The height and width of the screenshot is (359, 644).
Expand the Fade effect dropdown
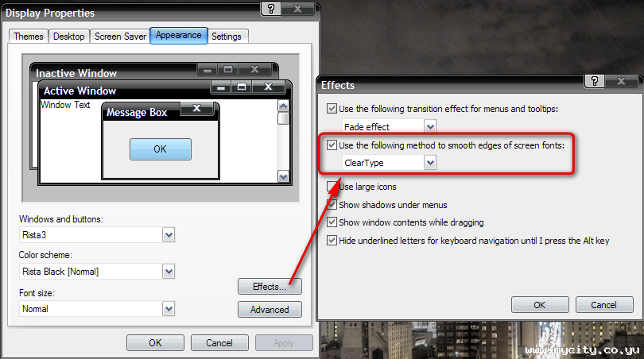coord(430,126)
